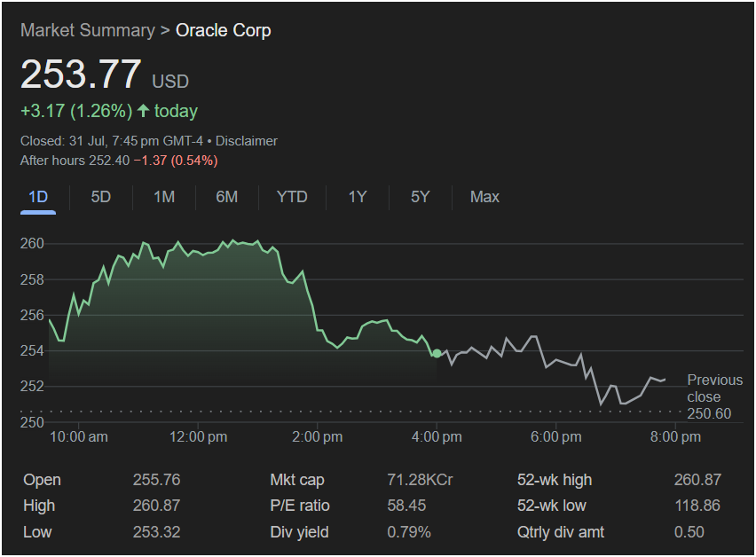Click the 52-wk high value 260.87
The width and height of the screenshot is (756, 557).
697,480
